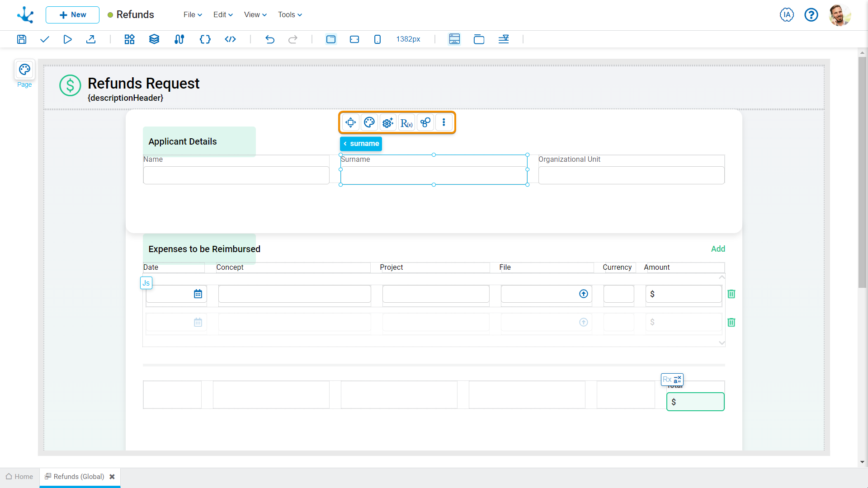Open Page style palette button
The image size is (868, 488).
[x=24, y=70]
